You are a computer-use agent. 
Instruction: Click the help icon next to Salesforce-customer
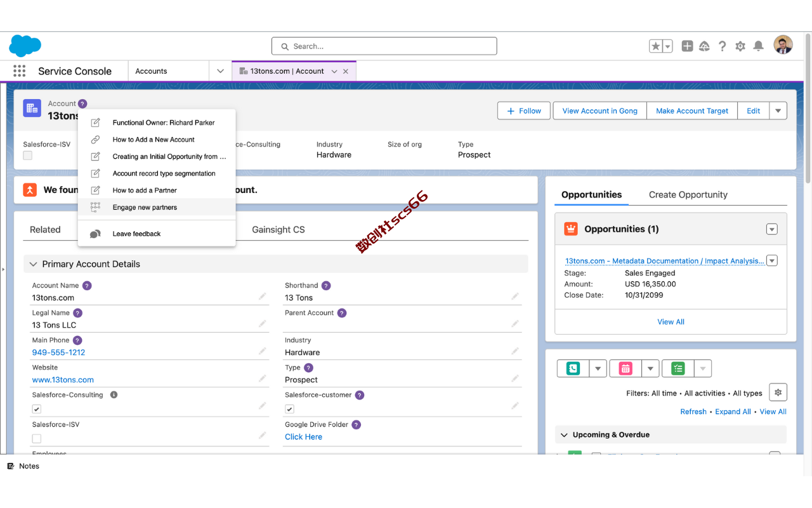pyautogui.click(x=360, y=395)
